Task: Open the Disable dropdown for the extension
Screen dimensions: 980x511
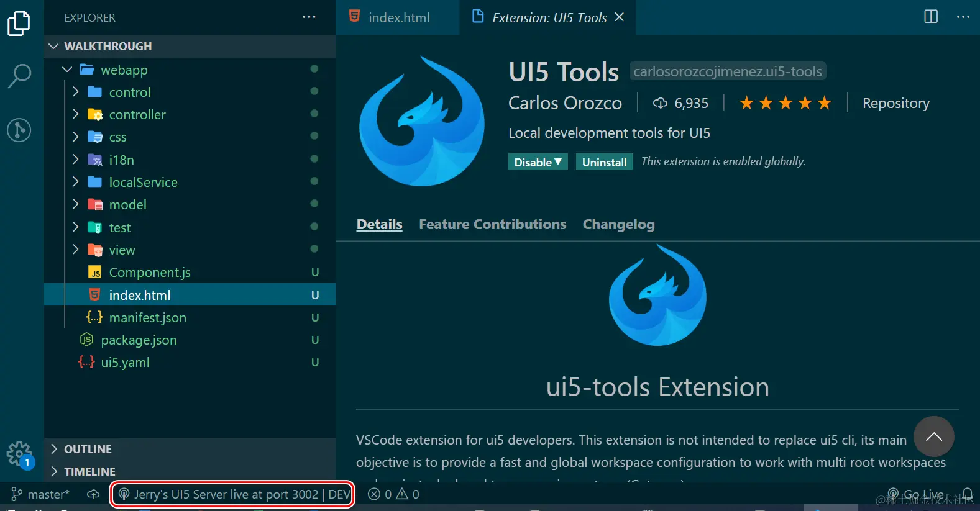Action: coord(538,162)
